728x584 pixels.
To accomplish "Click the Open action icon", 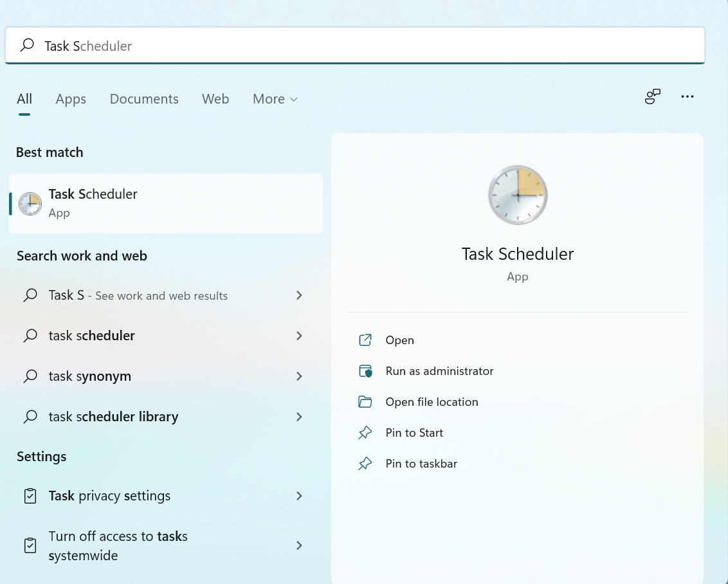I will [365, 340].
